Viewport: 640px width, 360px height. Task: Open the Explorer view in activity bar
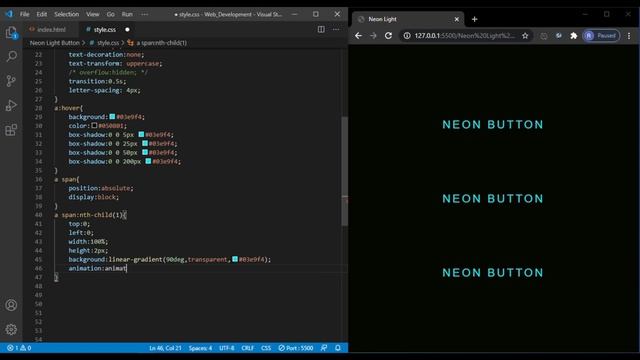(11, 32)
